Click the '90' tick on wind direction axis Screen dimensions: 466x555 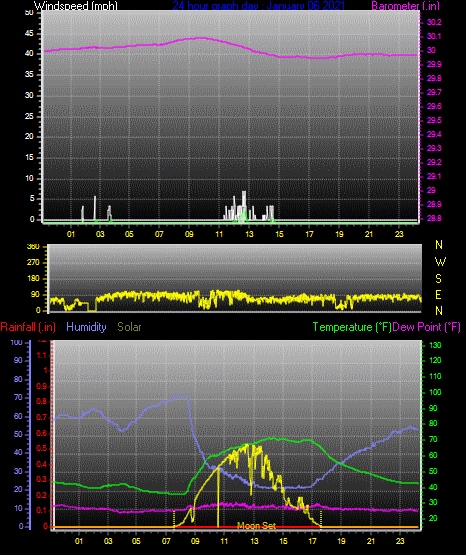[x=35, y=294]
